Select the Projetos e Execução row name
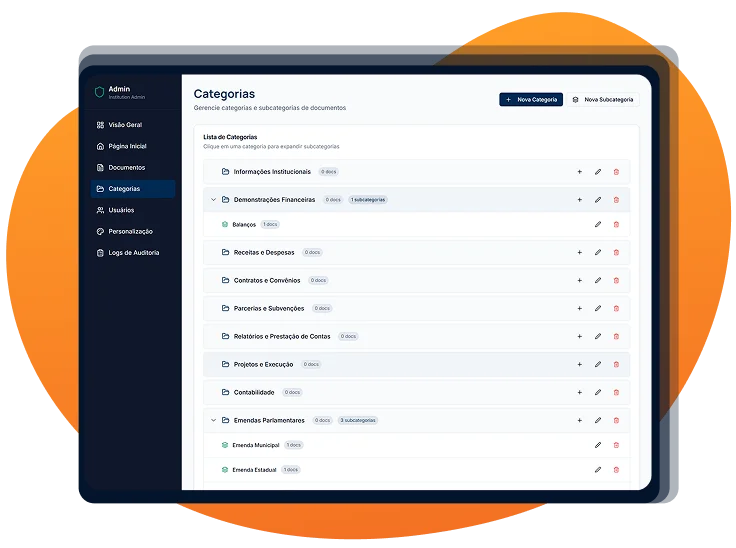 coord(263,364)
